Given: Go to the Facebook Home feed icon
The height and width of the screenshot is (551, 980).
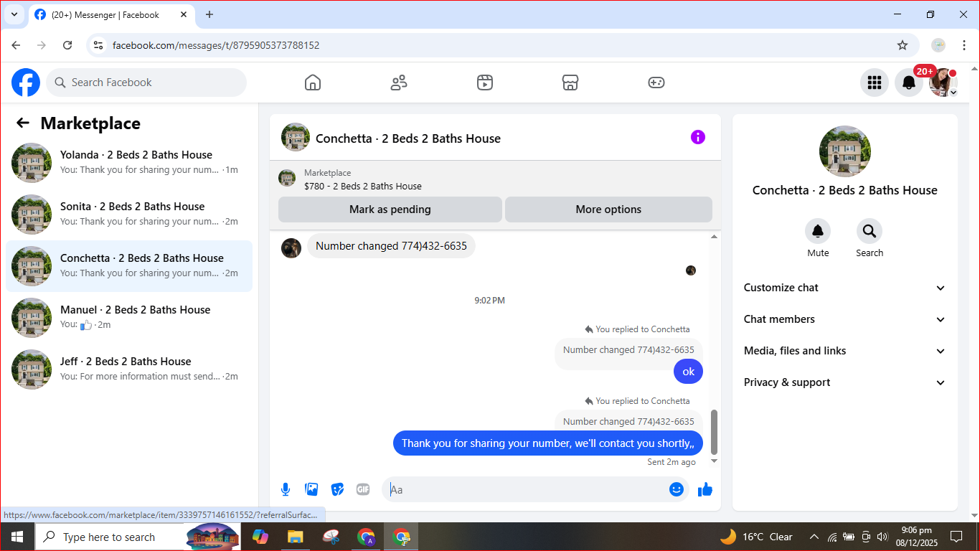Looking at the screenshot, I should 313,83.
